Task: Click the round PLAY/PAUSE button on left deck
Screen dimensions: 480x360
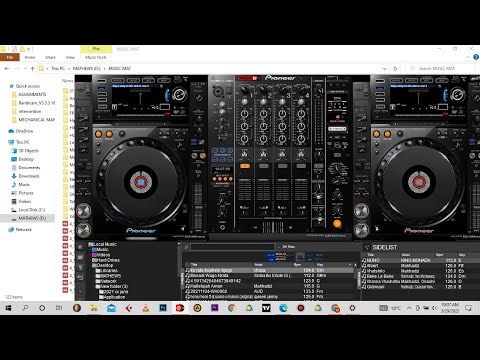Action: pos(84,230)
